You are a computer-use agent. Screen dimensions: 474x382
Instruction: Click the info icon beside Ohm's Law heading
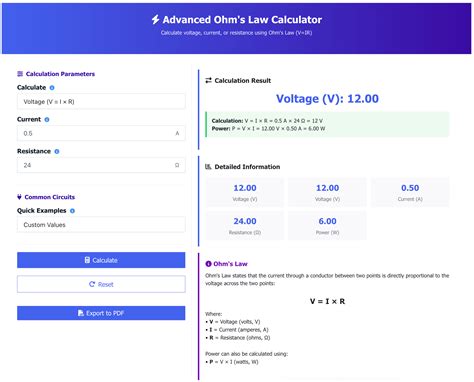pos(208,264)
